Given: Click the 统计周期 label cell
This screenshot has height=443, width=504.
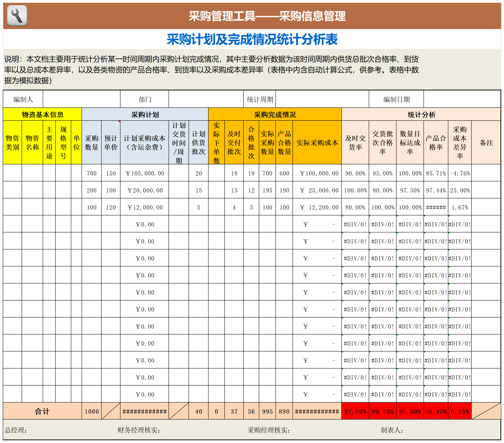Looking at the screenshot, I should point(260,99).
